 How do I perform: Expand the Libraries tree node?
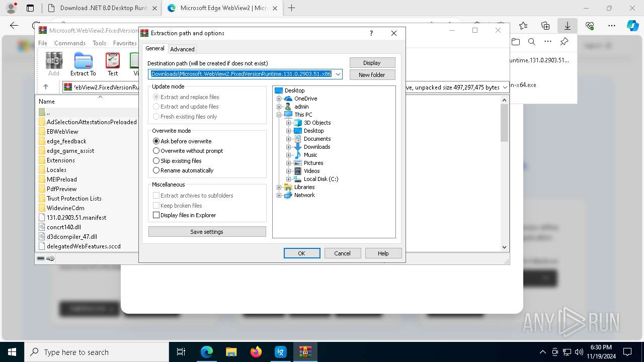coord(279,187)
